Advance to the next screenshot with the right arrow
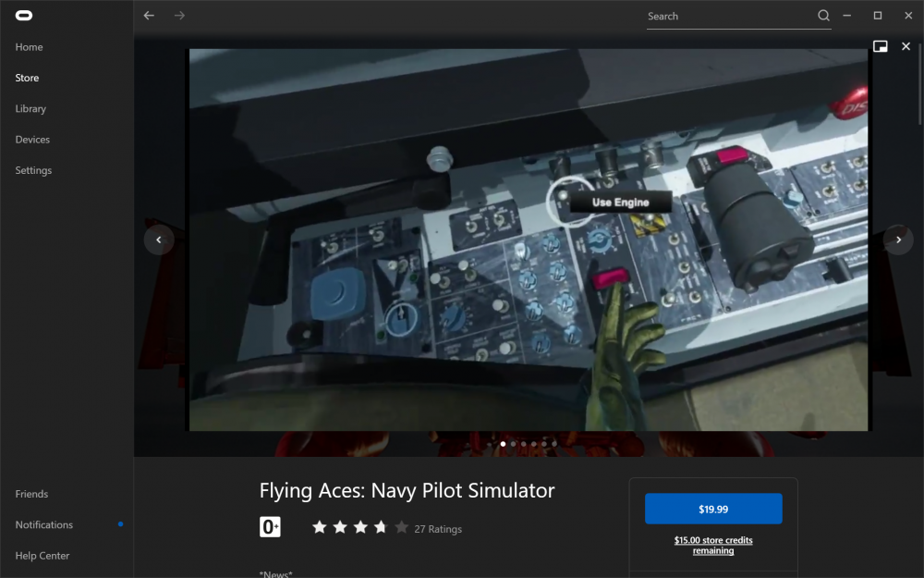 click(897, 239)
